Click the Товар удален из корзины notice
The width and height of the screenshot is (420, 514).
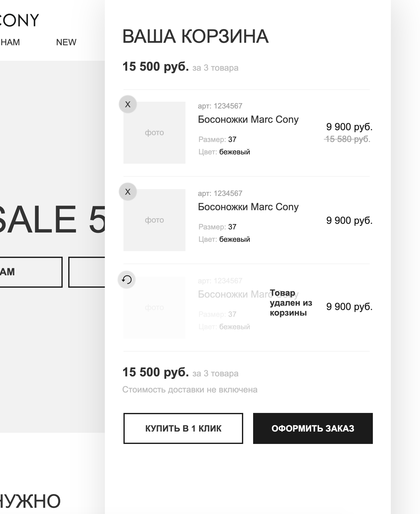click(x=290, y=303)
